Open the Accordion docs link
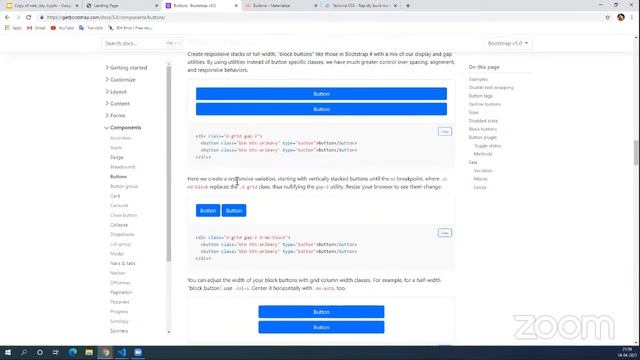This screenshot has height=360, width=640. (120, 138)
